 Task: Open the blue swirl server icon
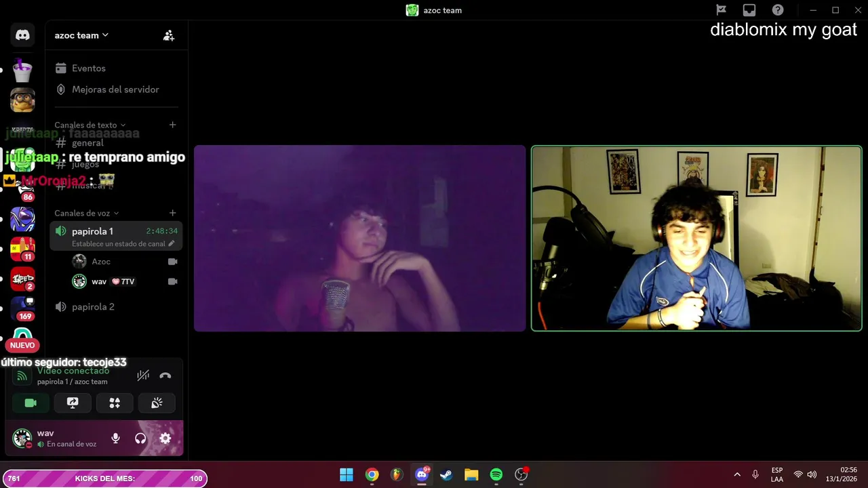click(22, 220)
